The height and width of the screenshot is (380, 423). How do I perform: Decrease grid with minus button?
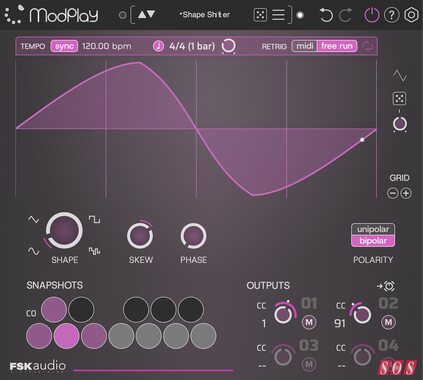393,193
